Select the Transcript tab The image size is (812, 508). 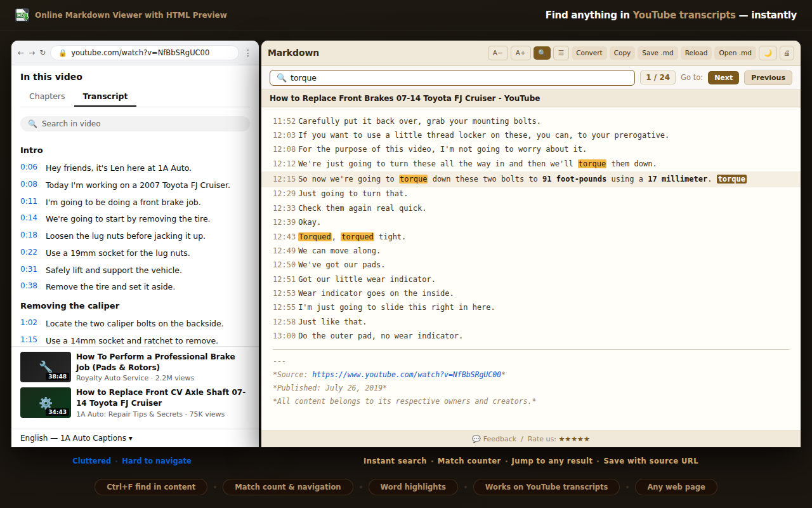click(x=105, y=96)
